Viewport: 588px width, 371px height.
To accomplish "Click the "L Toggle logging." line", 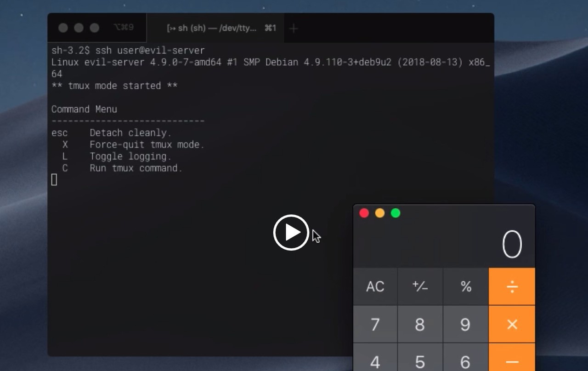I will tap(117, 156).
